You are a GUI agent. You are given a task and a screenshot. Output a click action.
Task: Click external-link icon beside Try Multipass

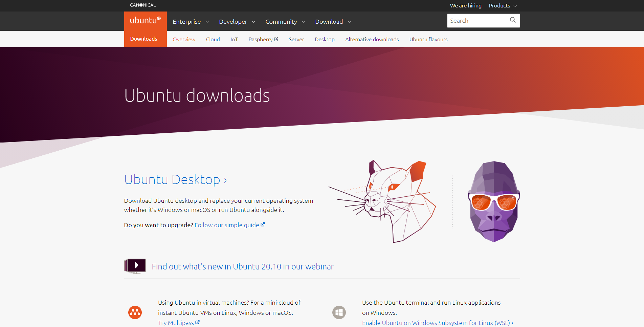198,322
